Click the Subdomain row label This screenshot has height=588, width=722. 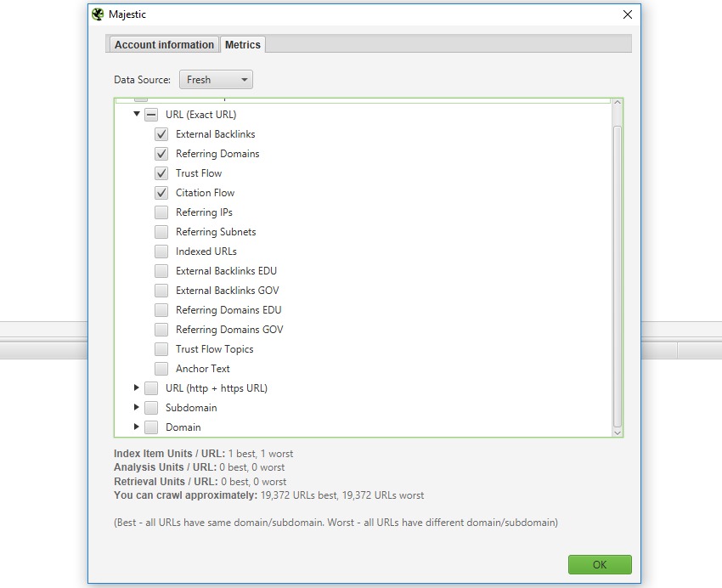pyautogui.click(x=191, y=408)
